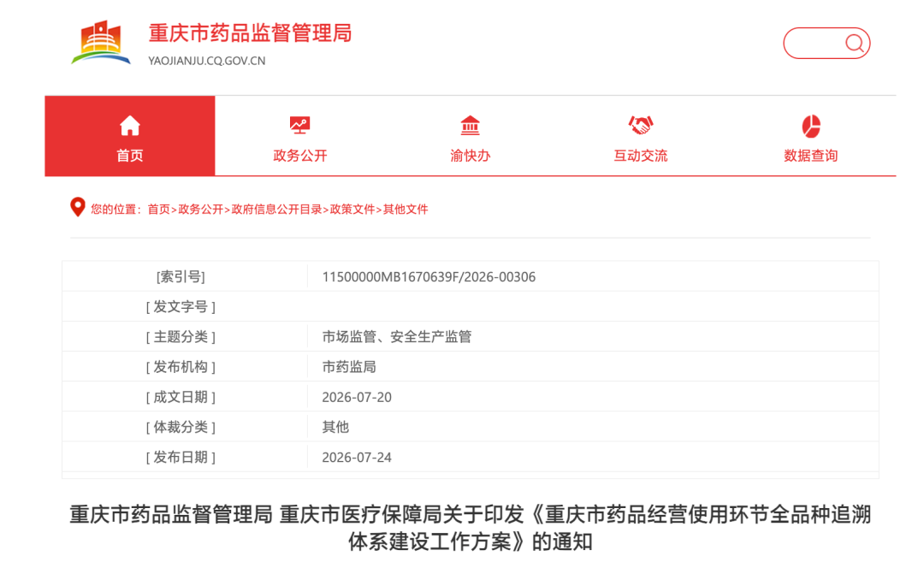924x562 pixels.
Task: Click the 重庆市药品监督管理局 site title
Action: click(x=250, y=33)
